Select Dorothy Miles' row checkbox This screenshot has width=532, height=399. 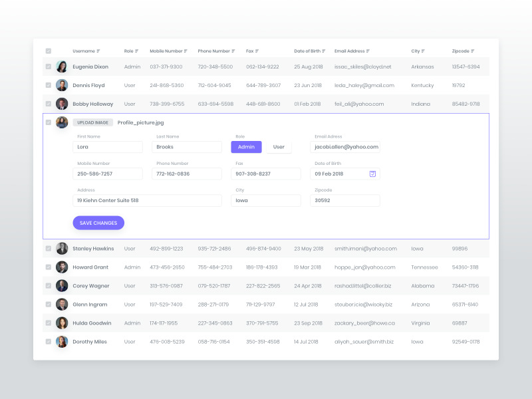click(x=48, y=341)
